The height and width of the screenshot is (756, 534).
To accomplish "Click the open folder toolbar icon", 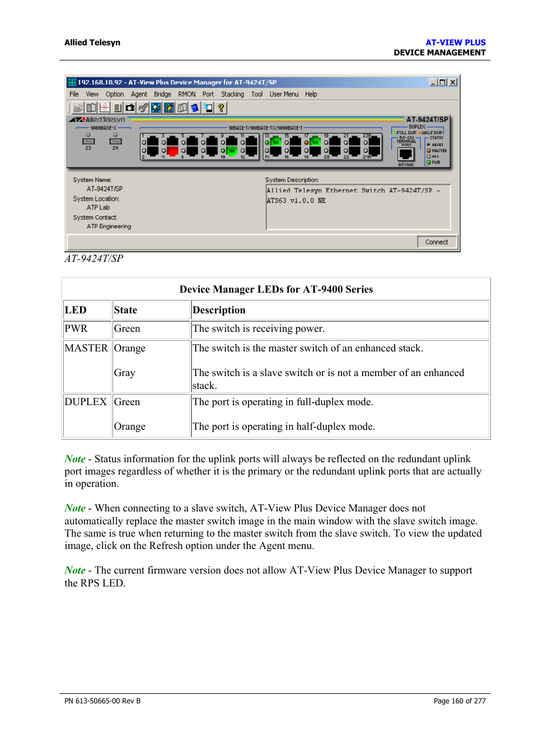I will [x=78, y=108].
